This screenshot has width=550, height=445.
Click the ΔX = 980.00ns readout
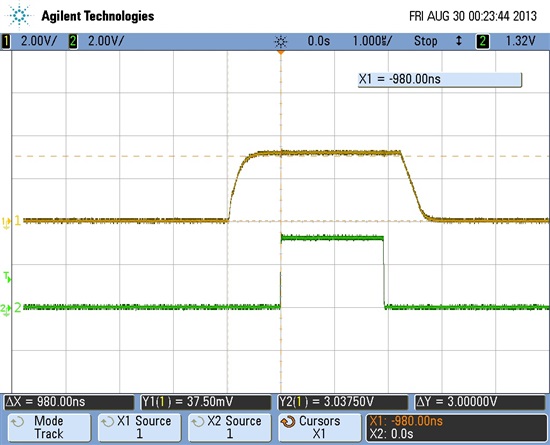[69, 402]
